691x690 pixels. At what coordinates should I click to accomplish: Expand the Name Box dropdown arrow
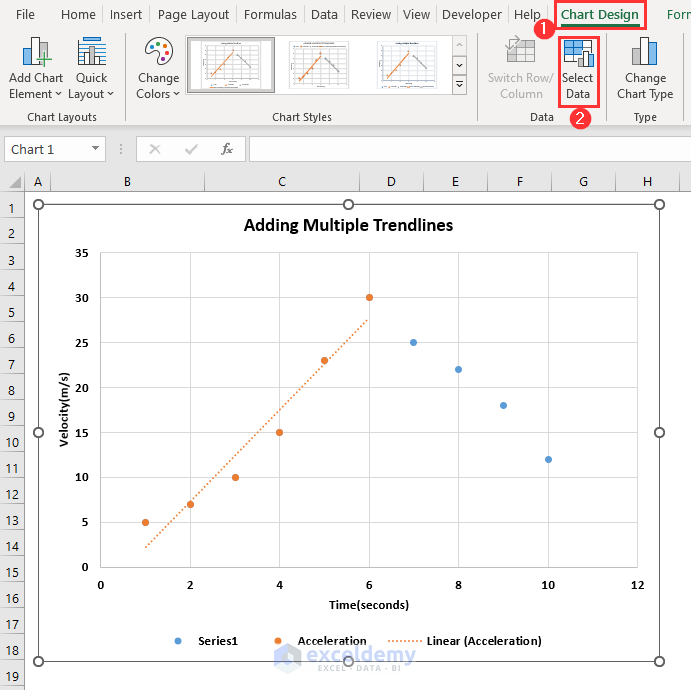pyautogui.click(x=95, y=148)
